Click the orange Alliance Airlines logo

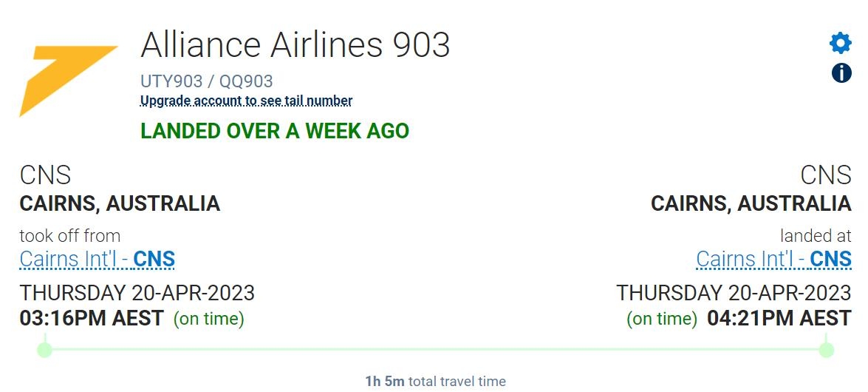[x=68, y=81]
